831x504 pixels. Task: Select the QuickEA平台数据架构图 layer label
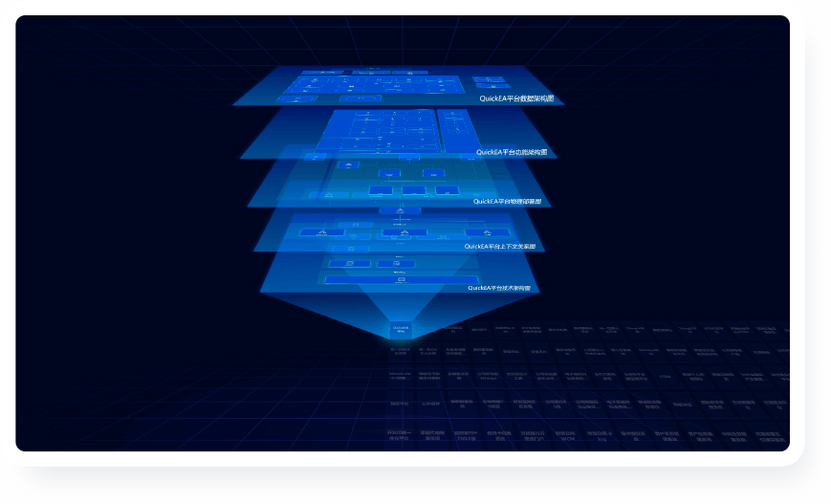click(516, 99)
